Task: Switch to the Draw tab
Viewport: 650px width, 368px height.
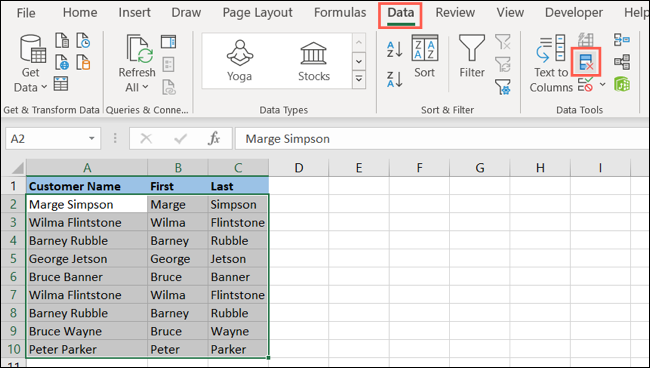Action: coord(186,13)
